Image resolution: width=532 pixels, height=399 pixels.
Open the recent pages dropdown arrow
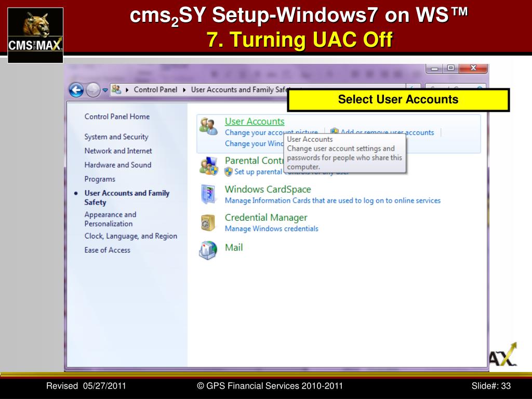105,90
